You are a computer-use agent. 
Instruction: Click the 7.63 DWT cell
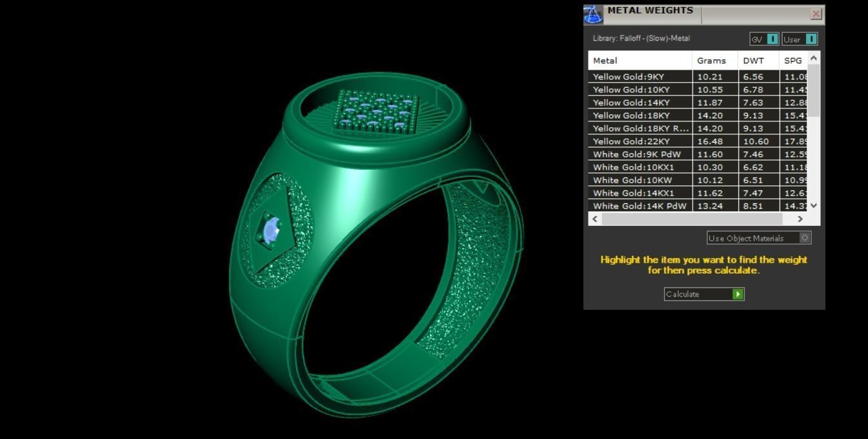[758, 103]
